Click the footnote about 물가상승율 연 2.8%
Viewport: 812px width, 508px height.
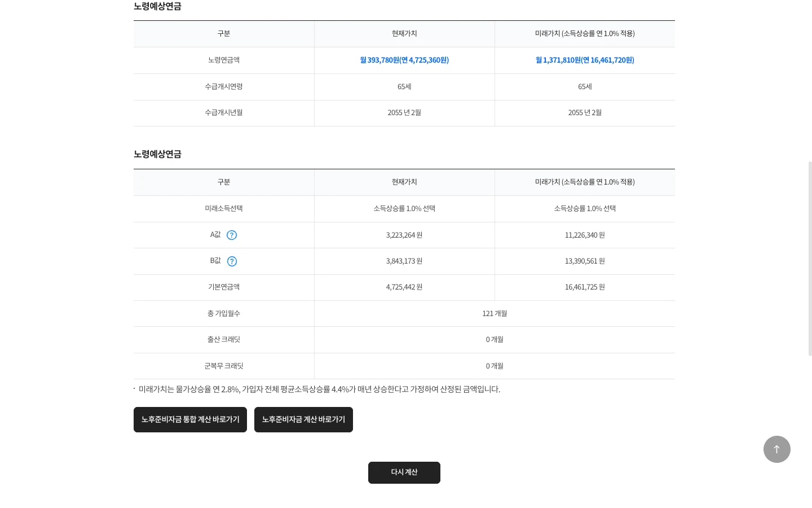tap(319, 389)
